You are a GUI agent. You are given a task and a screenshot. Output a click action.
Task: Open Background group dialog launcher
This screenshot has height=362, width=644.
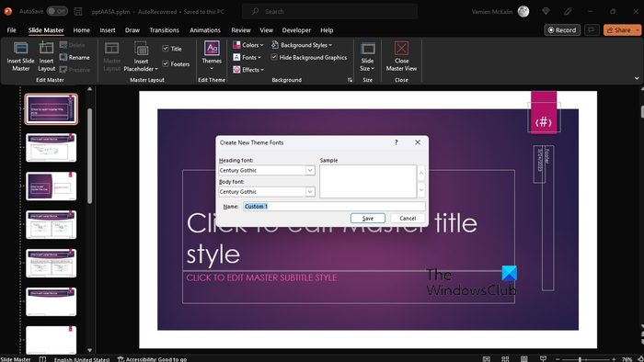pyautogui.click(x=350, y=80)
